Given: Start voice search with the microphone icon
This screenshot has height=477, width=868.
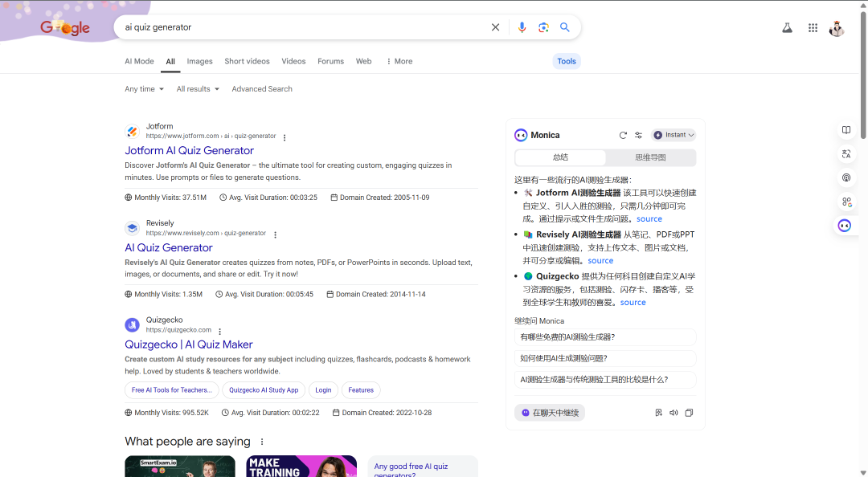Looking at the screenshot, I should pyautogui.click(x=522, y=27).
